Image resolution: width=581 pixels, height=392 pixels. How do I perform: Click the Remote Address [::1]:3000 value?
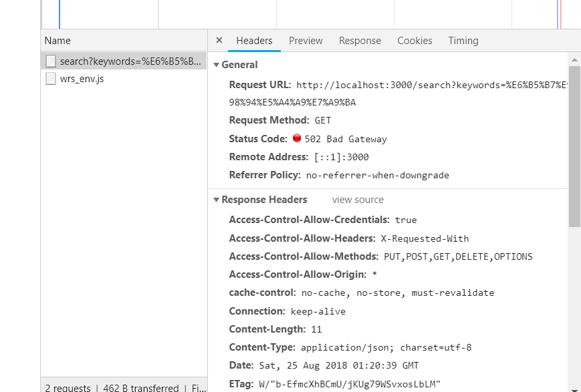[x=341, y=157]
